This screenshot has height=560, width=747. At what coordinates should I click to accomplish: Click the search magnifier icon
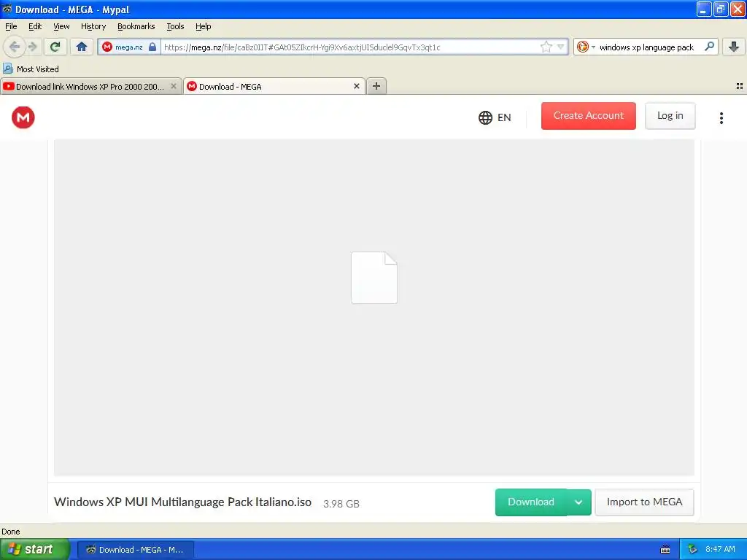(709, 47)
